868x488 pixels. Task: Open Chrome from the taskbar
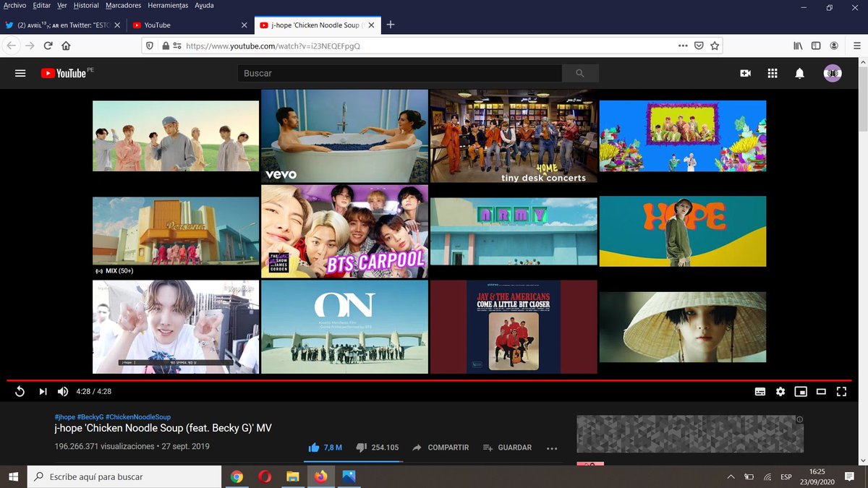pos(237,476)
